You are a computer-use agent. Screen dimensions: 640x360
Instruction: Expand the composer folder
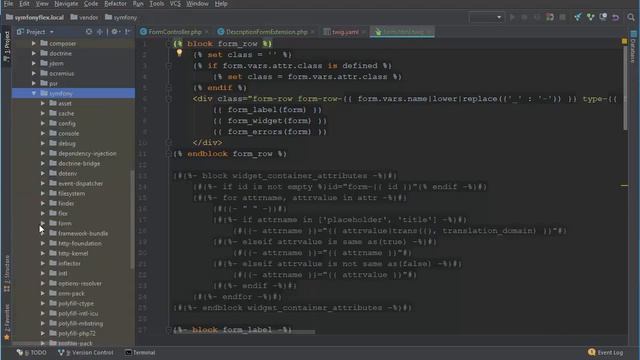tap(34, 43)
